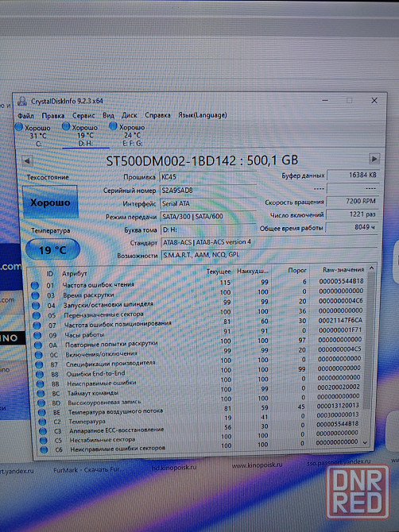Click the Raw-значения column header

343,270
